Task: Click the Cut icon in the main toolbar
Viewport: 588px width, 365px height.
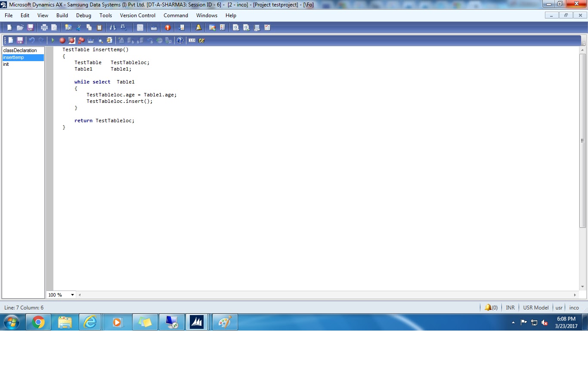Action: [78, 27]
